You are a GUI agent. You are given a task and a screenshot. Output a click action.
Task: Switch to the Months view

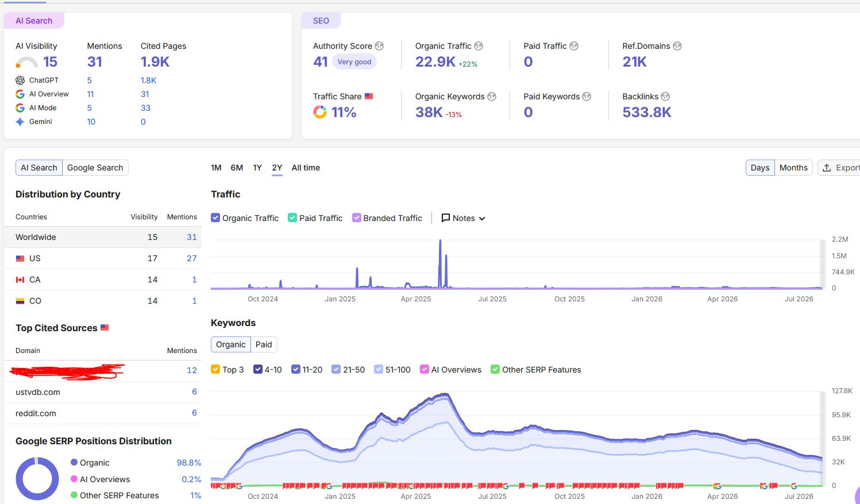click(793, 168)
